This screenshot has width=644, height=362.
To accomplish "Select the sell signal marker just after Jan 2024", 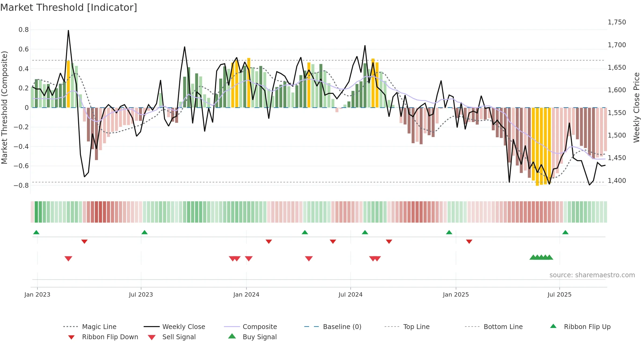I will (x=249, y=258).
